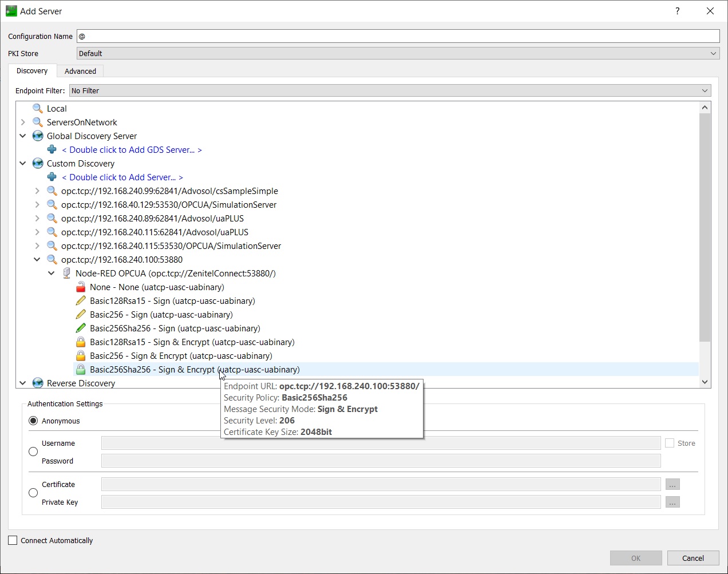Click the green lock Basic256Sha256 Sign & Encrypt icon
The image size is (728, 574).
81,370
